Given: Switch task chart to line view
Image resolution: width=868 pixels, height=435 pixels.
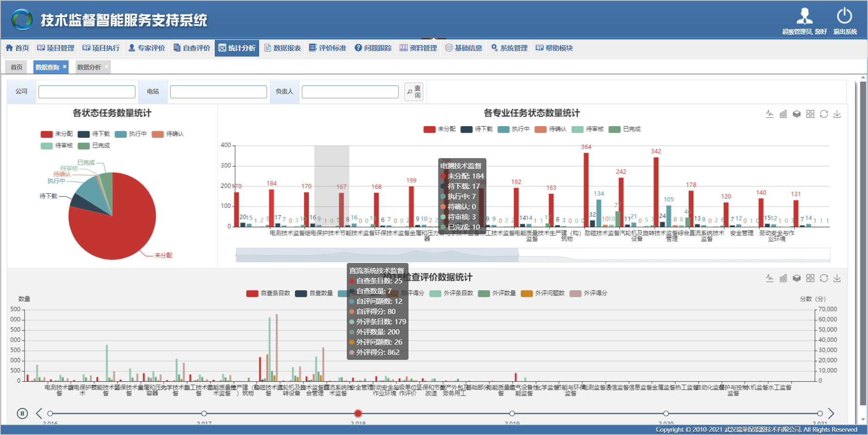Looking at the screenshot, I should pyautogui.click(x=770, y=114).
